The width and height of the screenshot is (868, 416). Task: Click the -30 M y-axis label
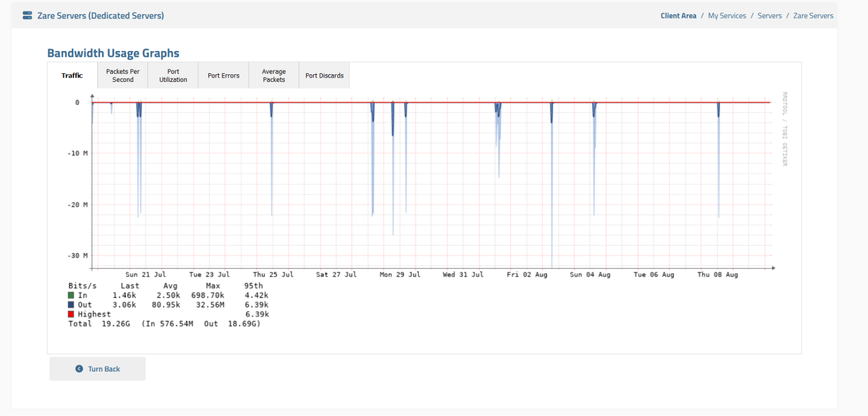pyautogui.click(x=78, y=255)
